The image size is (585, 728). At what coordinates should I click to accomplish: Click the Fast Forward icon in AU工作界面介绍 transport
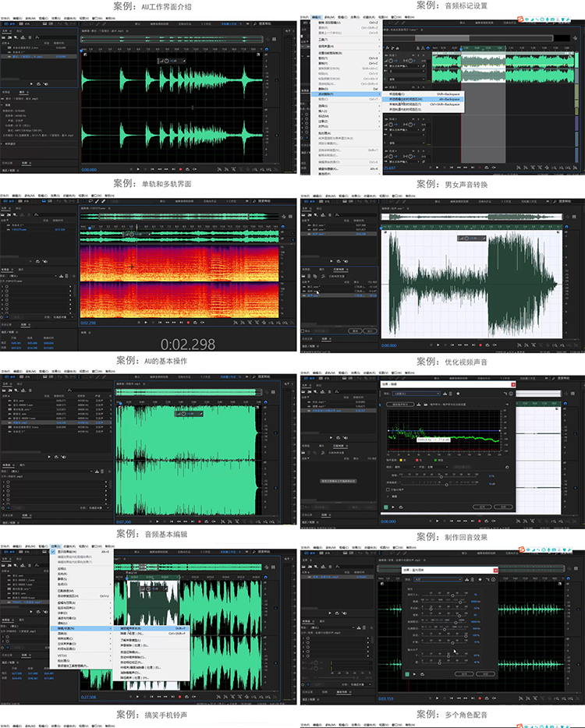pos(166,169)
